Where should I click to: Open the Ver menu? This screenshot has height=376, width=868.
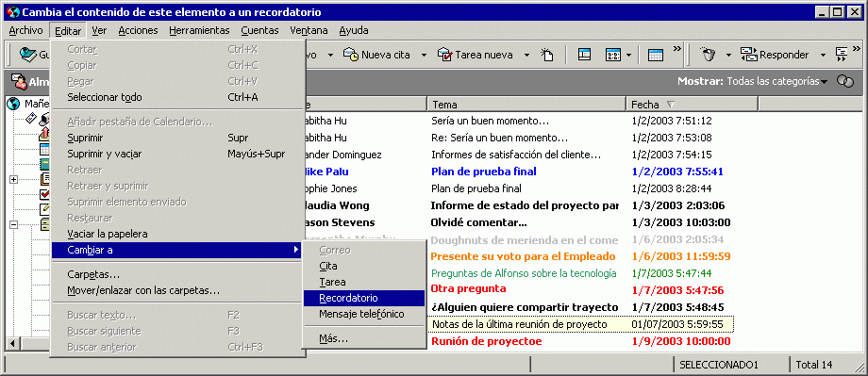(100, 30)
